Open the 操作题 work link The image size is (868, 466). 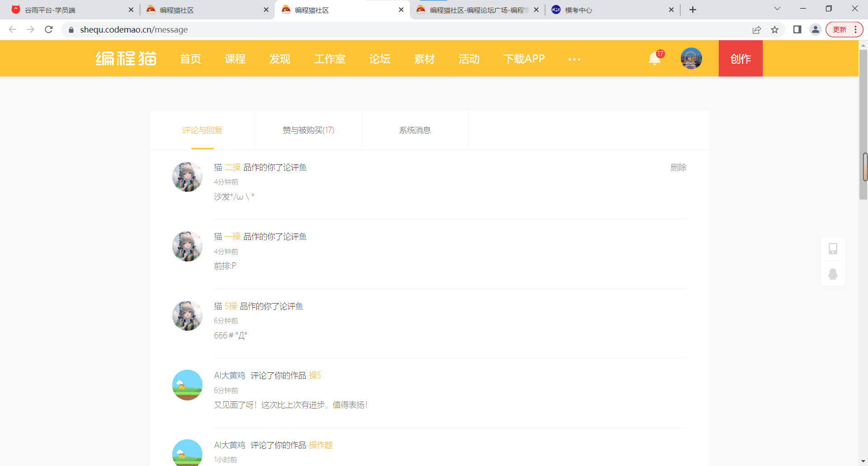pyautogui.click(x=321, y=445)
